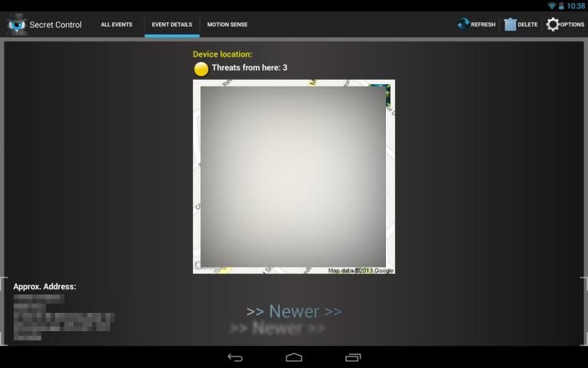Tap the Android Home navigation button
The height and width of the screenshot is (368, 588).
click(x=294, y=357)
